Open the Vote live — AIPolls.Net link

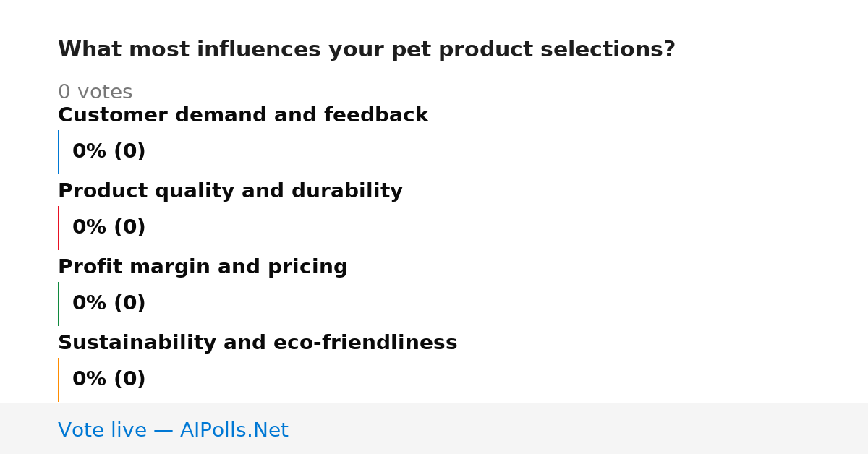click(x=173, y=430)
